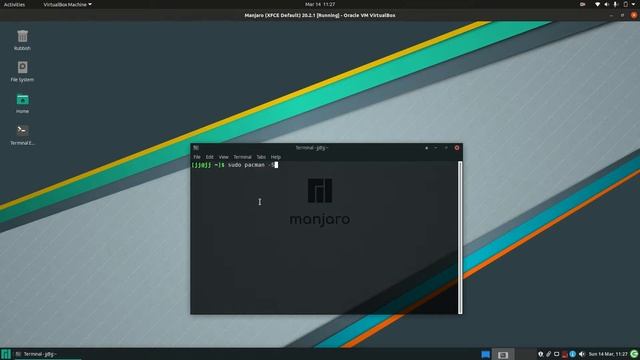The height and width of the screenshot is (360, 640).
Task: Open the top bar date and clock
Action: [x=320, y=4]
